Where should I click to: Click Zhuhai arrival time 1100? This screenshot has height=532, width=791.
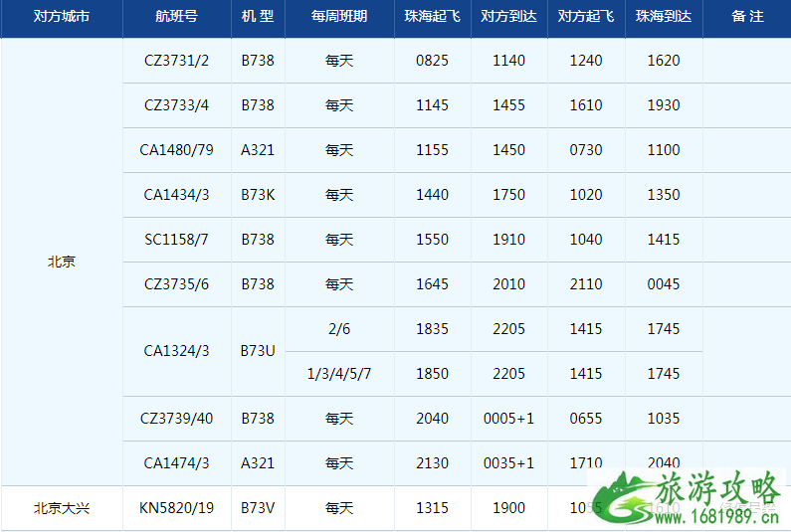[x=664, y=150]
